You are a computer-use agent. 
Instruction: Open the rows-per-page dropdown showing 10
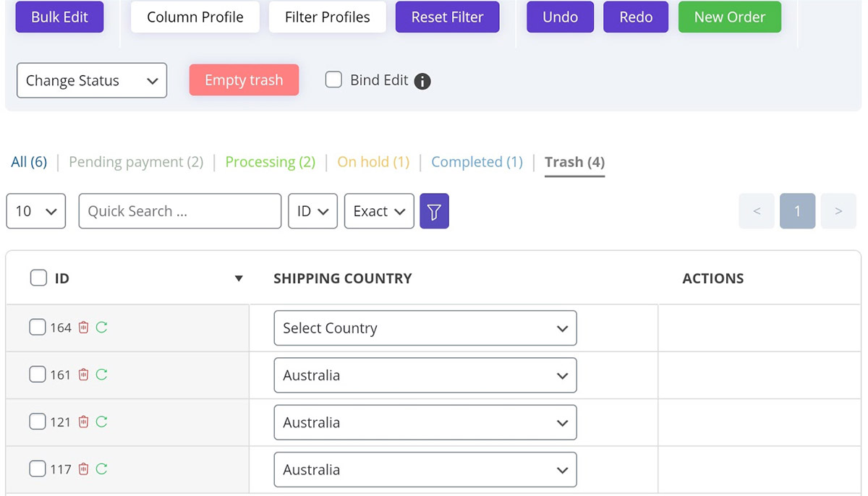tap(36, 211)
